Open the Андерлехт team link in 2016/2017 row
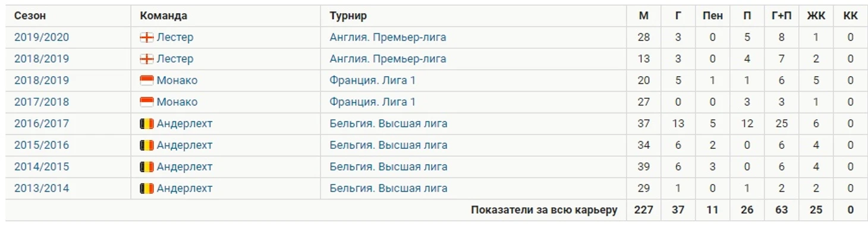 point(184,124)
